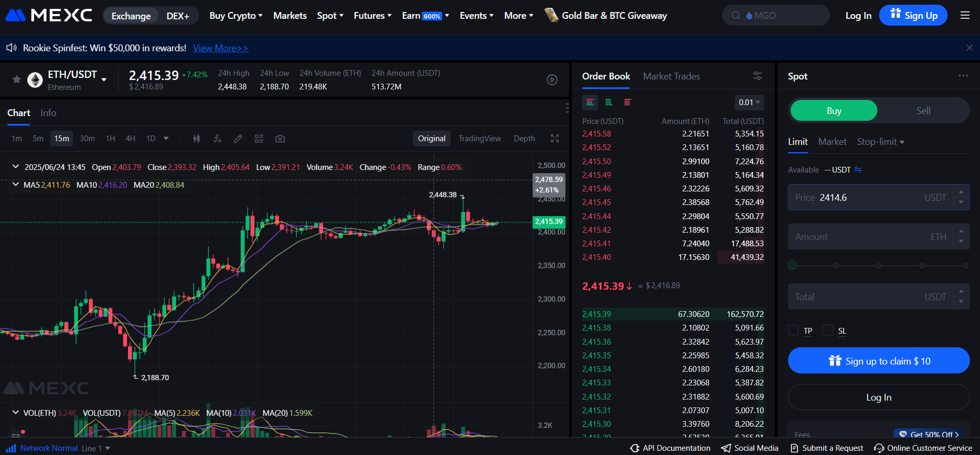Viewport: 980px width, 455px height.
Task: Select the pencil drawing tool
Action: [x=238, y=139]
